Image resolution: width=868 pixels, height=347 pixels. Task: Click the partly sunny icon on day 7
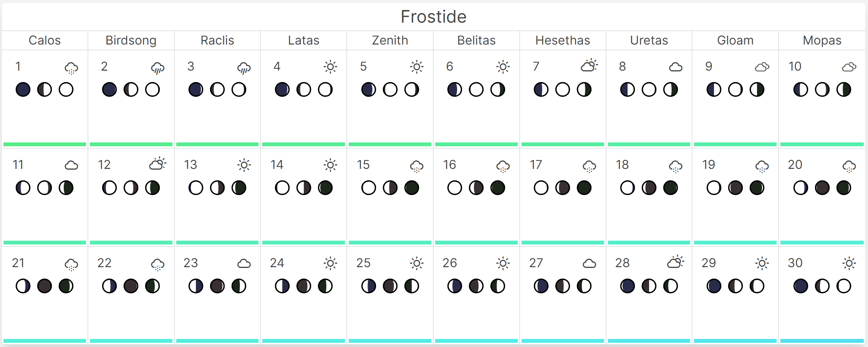pos(589,66)
